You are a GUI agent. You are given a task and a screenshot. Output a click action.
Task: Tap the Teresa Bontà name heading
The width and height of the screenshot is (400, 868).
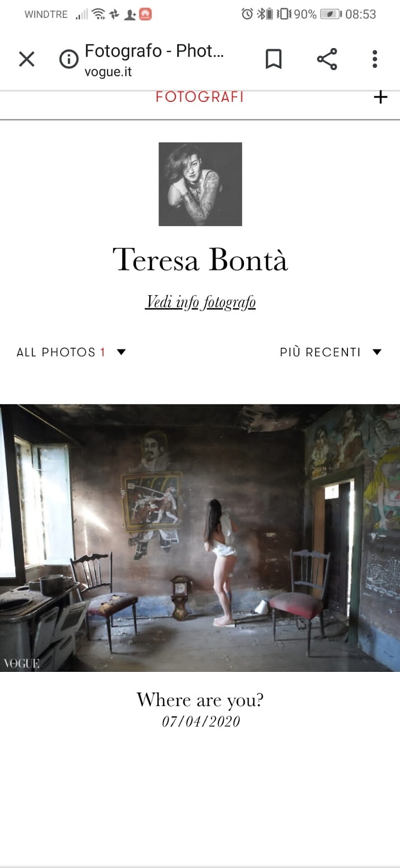[200, 260]
